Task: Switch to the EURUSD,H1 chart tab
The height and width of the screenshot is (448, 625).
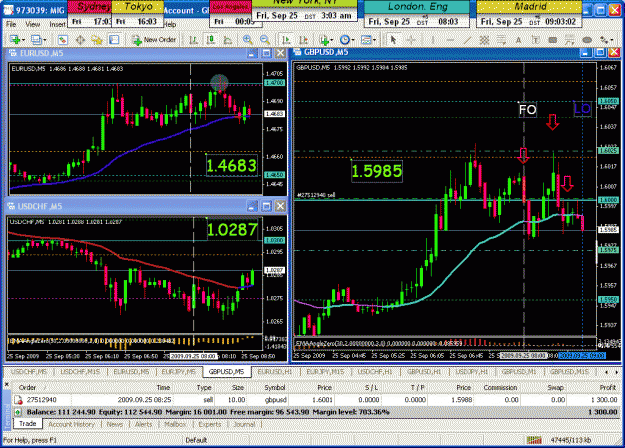Action: coord(275,371)
